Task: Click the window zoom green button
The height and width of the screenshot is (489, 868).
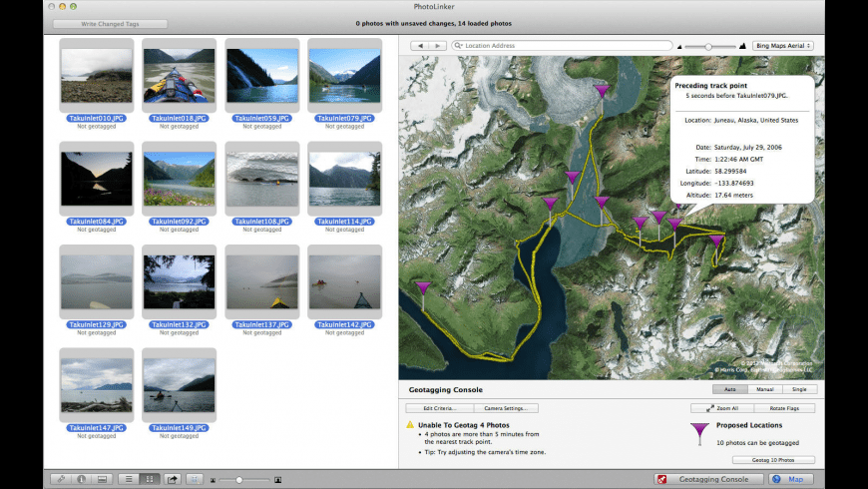Action: click(x=73, y=7)
